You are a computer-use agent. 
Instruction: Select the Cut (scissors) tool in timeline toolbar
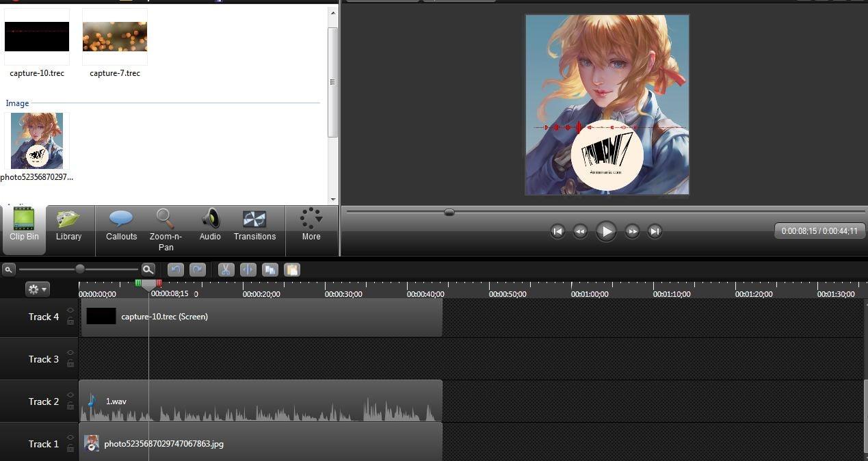click(x=226, y=269)
